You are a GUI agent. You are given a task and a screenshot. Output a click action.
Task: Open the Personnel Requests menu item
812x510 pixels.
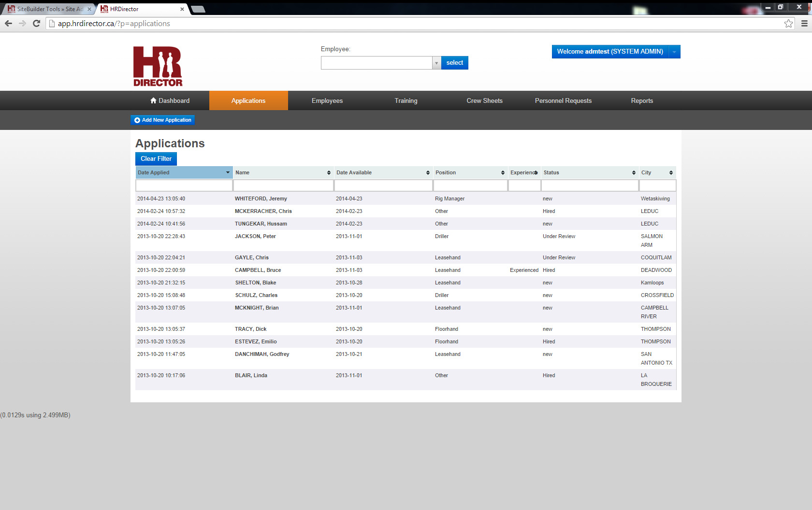pyautogui.click(x=563, y=100)
